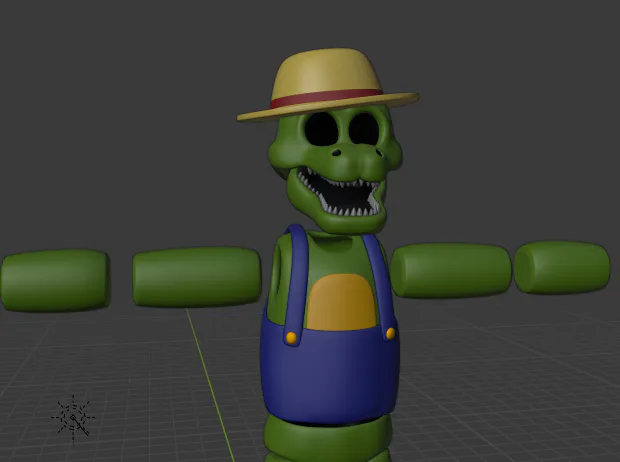Select the inner arm segment on the left side
The height and width of the screenshot is (462, 620).
coord(197,276)
